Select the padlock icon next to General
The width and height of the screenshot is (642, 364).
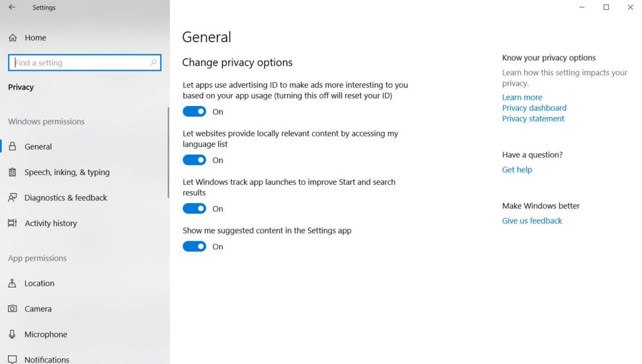(13, 147)
